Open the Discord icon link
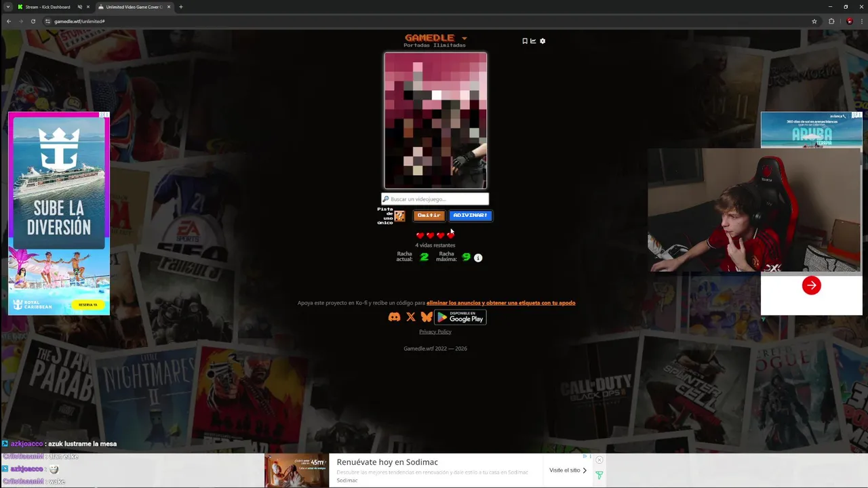Viewport: 868px width, 488px height. tap(394, 317)
